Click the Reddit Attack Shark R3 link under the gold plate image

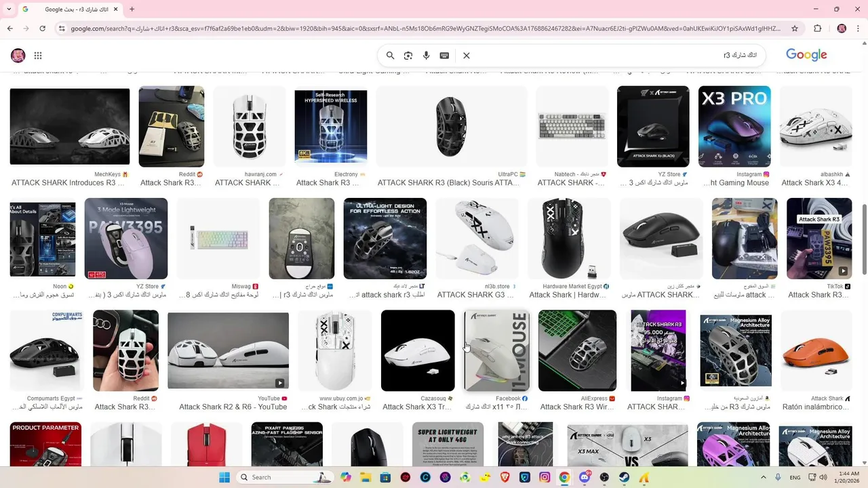click(171, 183)
